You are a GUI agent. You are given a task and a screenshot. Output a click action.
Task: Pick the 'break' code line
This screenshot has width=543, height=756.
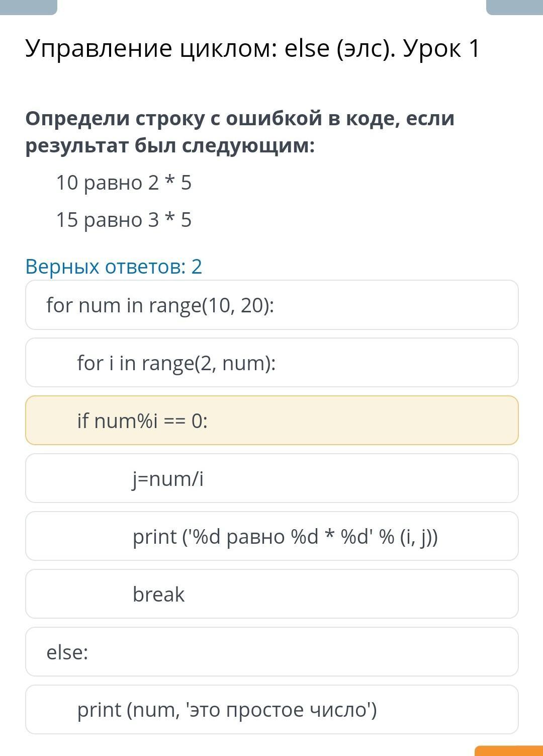271,594
